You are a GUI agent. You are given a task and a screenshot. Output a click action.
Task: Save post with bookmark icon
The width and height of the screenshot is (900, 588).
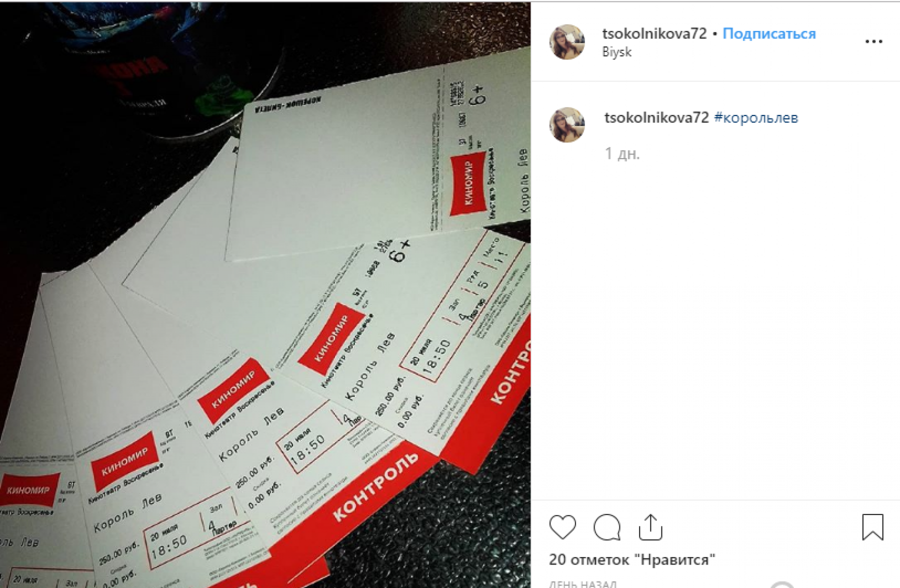[873, 527]
